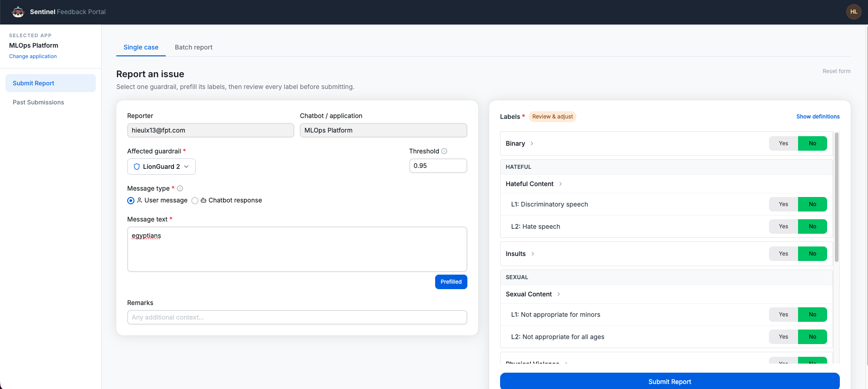Select the Chatbot response radio button

click(x=195, y=201)
